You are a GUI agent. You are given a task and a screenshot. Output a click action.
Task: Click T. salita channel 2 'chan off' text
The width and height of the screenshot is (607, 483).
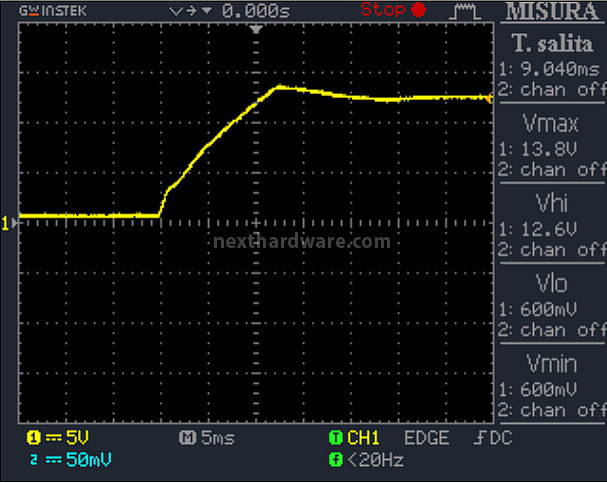pyautogui.click(x=562, y=89)
